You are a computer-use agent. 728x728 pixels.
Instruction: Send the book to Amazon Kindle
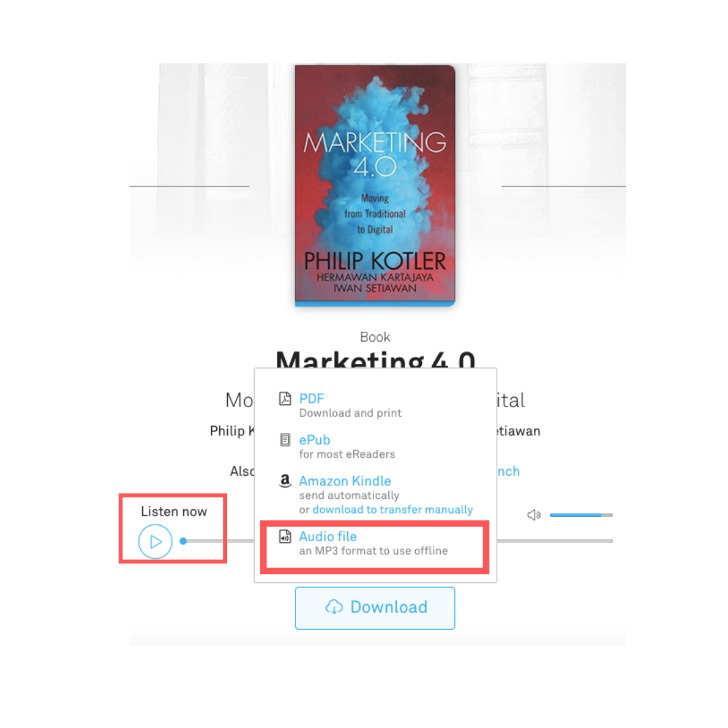tap(344, 481)
